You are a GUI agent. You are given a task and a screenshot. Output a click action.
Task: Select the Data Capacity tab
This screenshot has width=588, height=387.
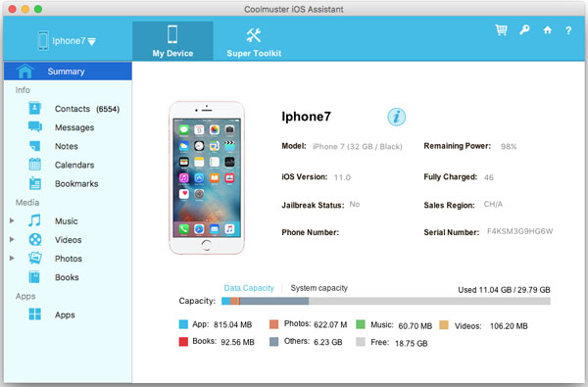[249, 288]
